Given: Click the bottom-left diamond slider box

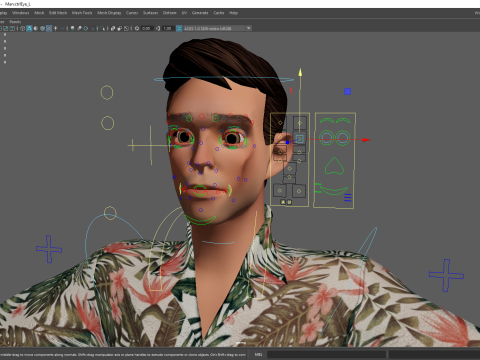Looking at the screenshot, I should pyautogui.click(x=280, y=191).
